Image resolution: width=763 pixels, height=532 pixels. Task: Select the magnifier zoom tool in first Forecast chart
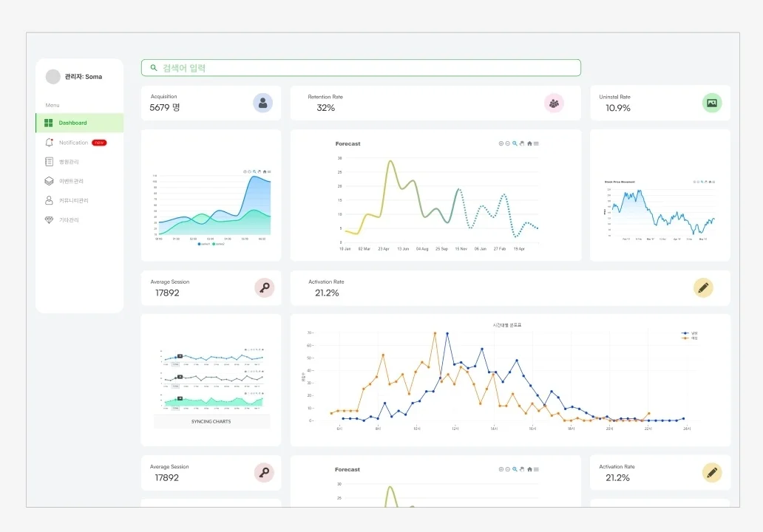(515, 143)
